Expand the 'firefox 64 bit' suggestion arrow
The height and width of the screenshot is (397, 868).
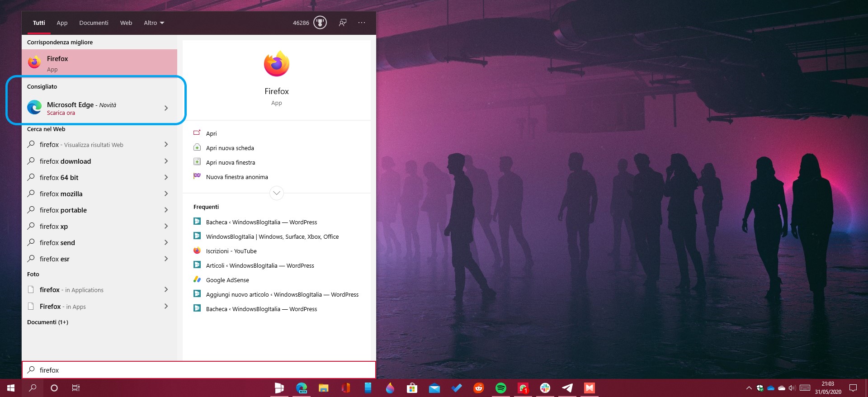(x=166, y=177)
